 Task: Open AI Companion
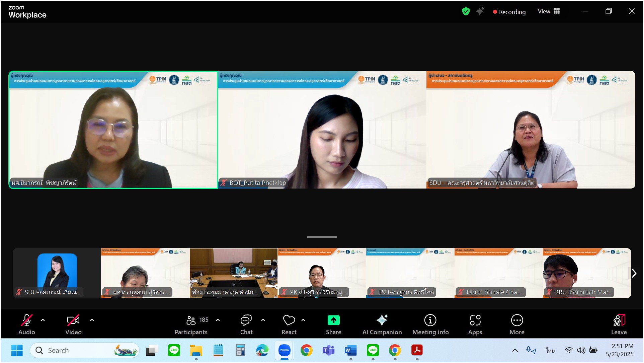(382, 324)
